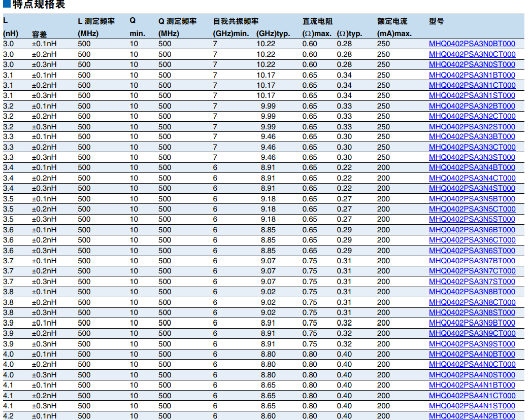Open the MHQ0402PSA4N0CT000 model link
Screen dimensions: 530x420
(472, 364)
